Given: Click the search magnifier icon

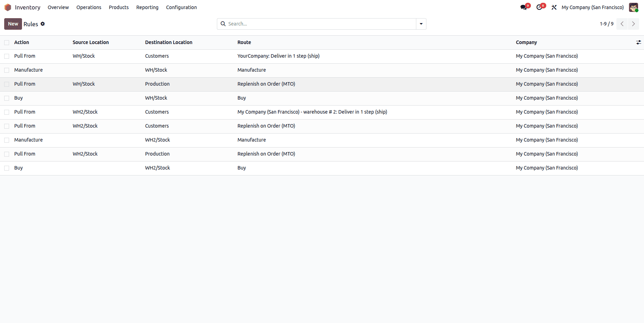Looking at the screenshot, I should 223,24.
